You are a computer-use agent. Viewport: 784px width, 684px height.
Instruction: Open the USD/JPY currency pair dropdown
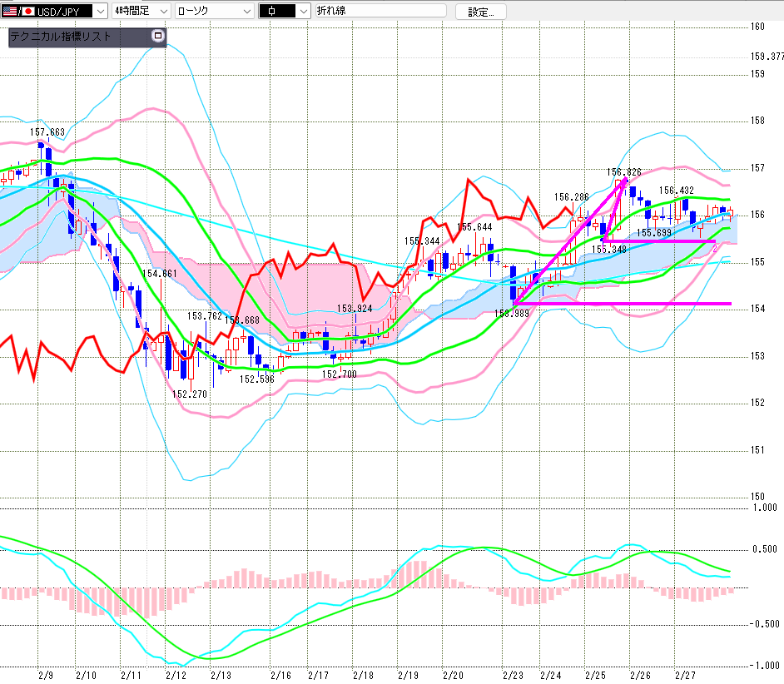[x=100, y=12]
